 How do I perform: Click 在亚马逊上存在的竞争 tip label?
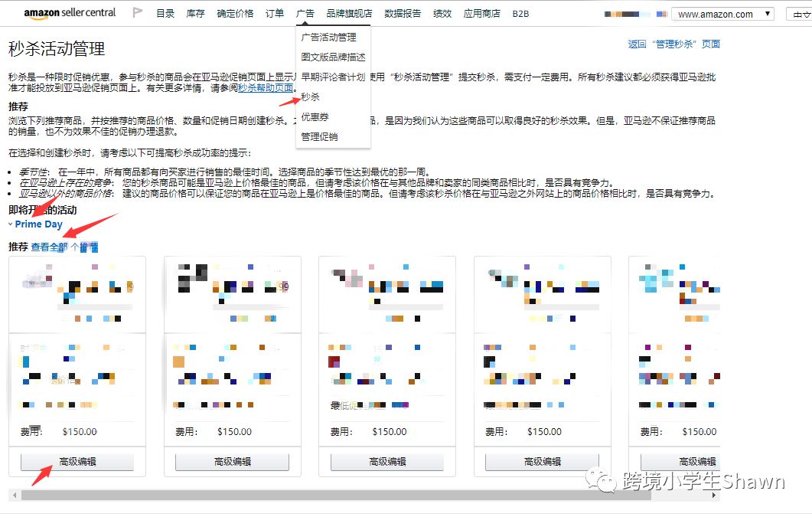66,183
